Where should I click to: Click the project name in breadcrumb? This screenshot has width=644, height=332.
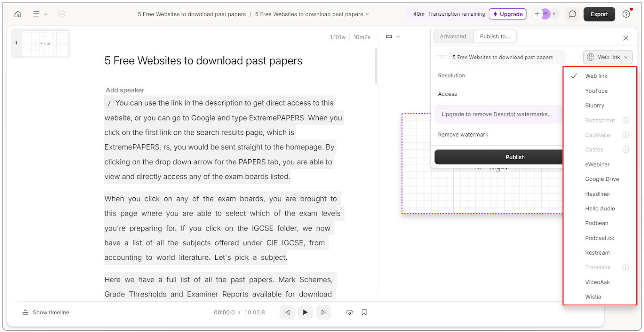coord(192,14)
